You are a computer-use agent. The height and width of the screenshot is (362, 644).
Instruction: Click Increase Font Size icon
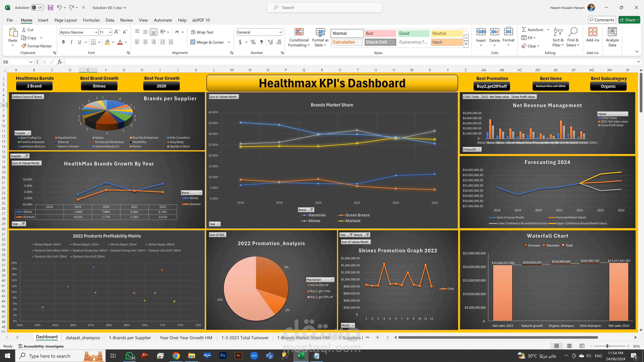point(116,32)
